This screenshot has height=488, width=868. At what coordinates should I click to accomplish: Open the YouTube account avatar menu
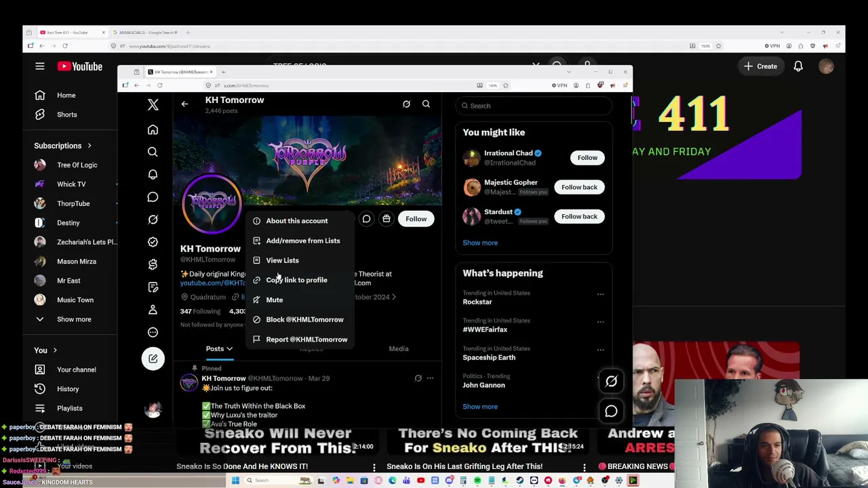pos(826,66)
